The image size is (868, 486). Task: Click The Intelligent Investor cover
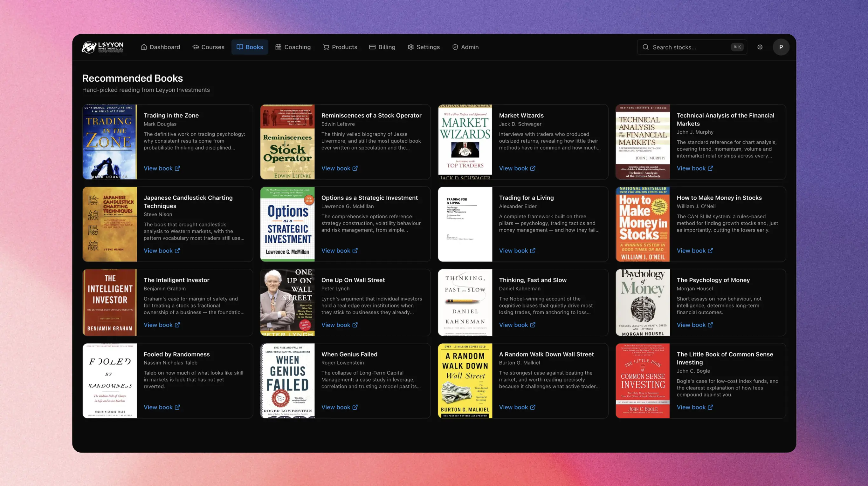[x=110, y=302]
